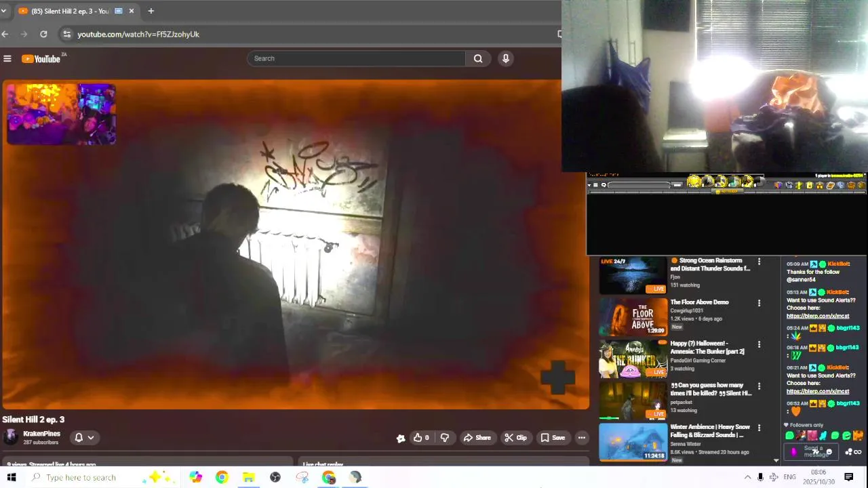Open options for Winter Ambience video

[x=759, y=428]
